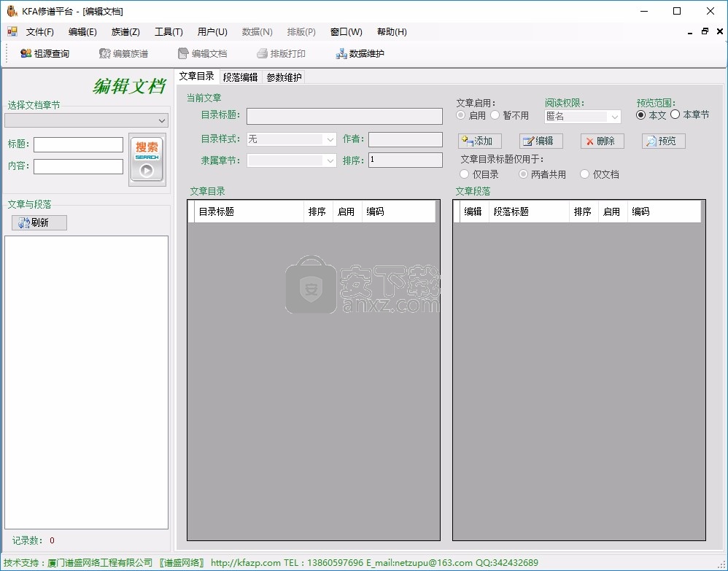
Task: Click the 编辑文档 toolbar icon
Action: tap(203, 53)
